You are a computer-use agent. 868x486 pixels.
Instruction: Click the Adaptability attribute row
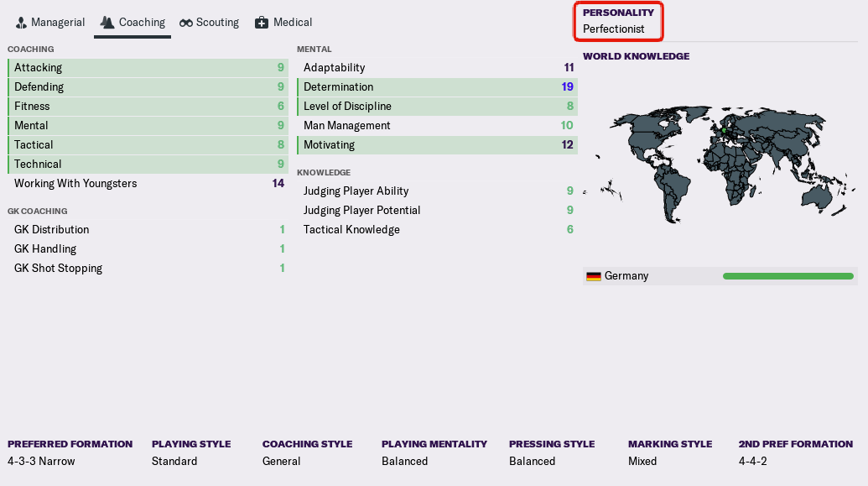[437, 68]
